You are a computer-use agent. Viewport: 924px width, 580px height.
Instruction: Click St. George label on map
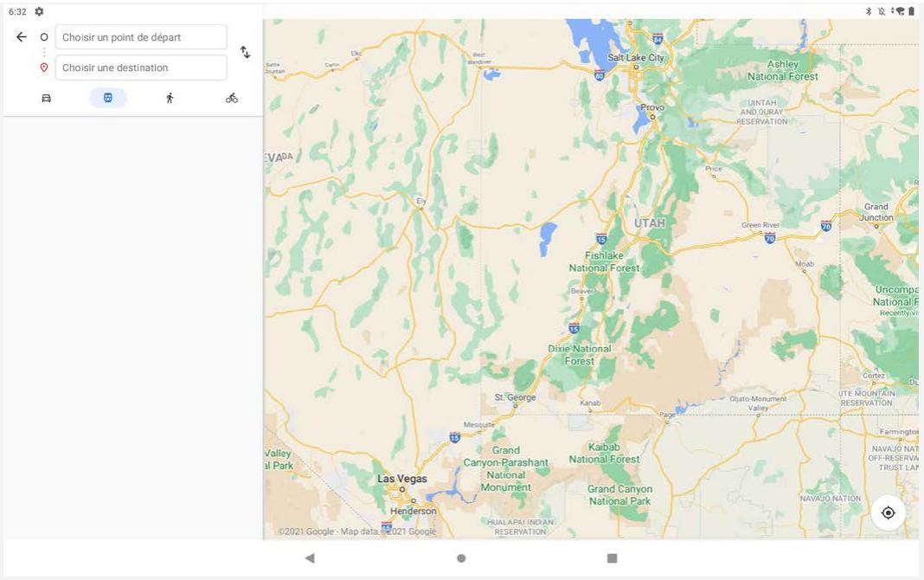point(515,397)
